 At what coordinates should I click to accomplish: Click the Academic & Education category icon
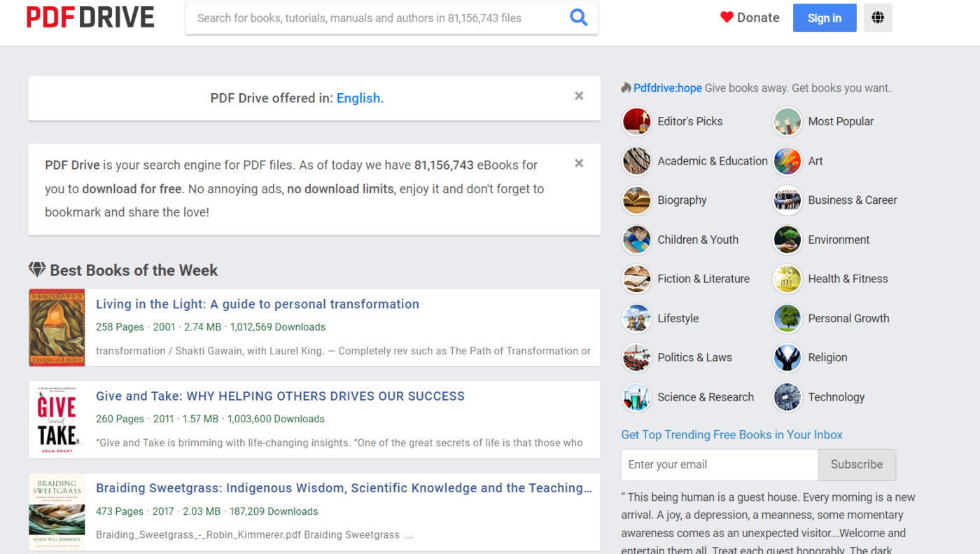[x=637, y=160]
